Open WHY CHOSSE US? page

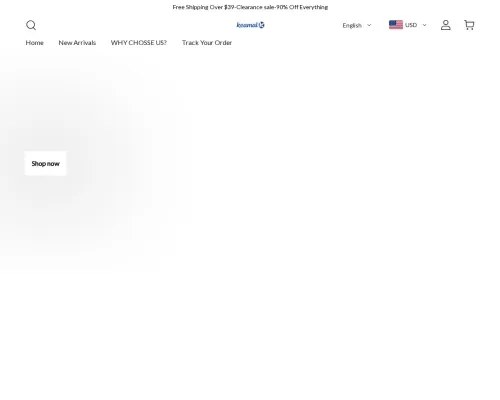pyautogui.click(x=139, y=43)
